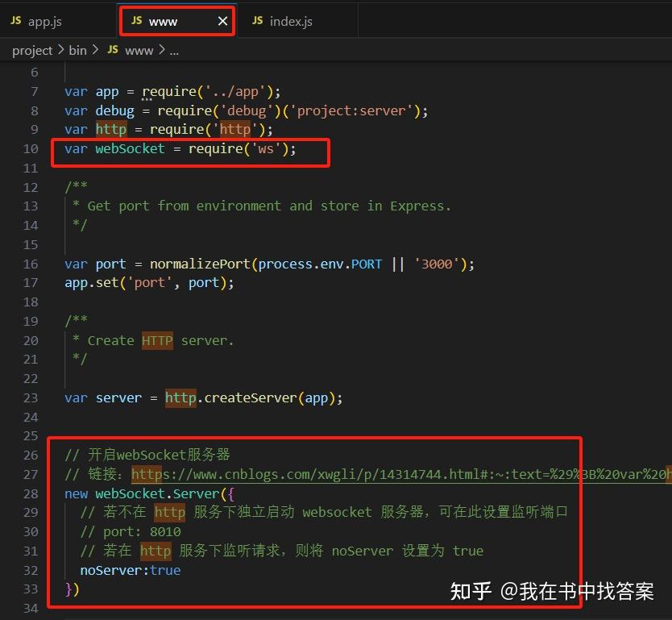Open the www breadcrumb dropdown

pyautogui.click(x=139, y=50)
